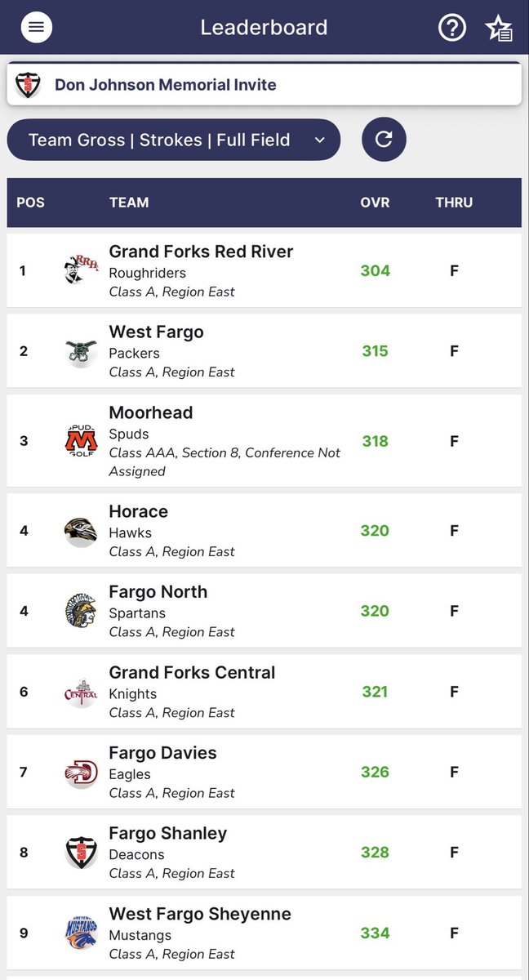Tap the Grand Forks Red River logo
The height and width of the screenshot is (980, 529).
[x=81, y=270]
